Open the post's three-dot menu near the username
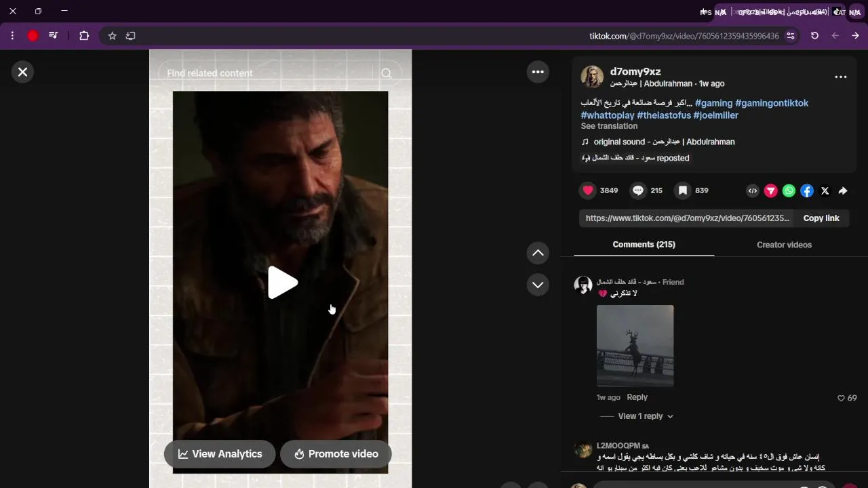Viewport: 868px width, 488px height. 841,77
